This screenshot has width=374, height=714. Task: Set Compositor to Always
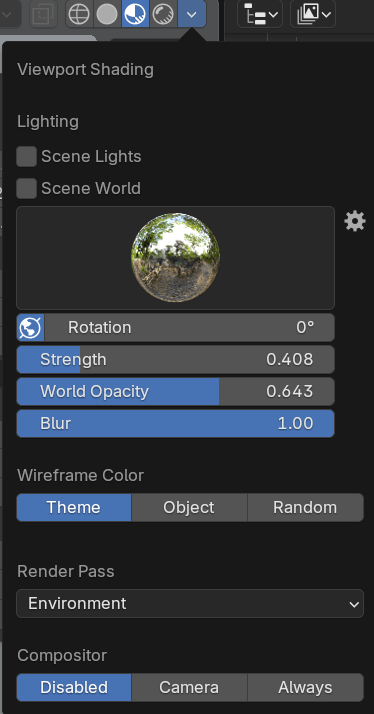(x=305, y=687)
